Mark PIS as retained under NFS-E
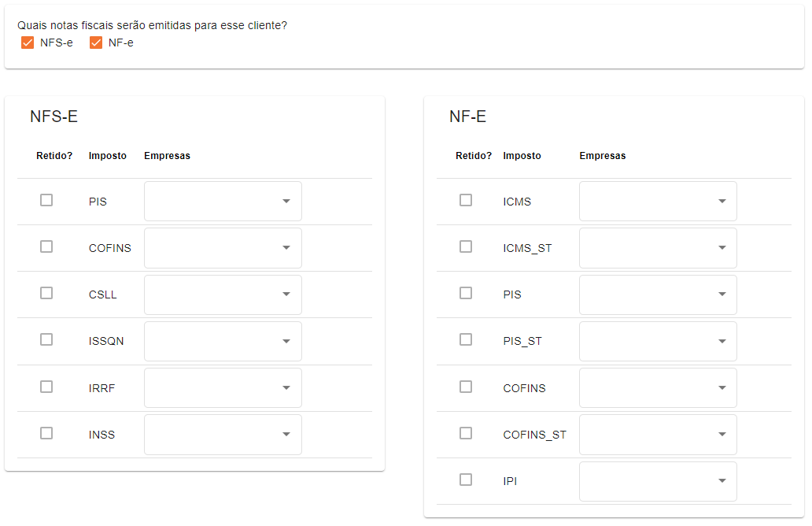This screenshot has height=526, width=812. point(46,200)
